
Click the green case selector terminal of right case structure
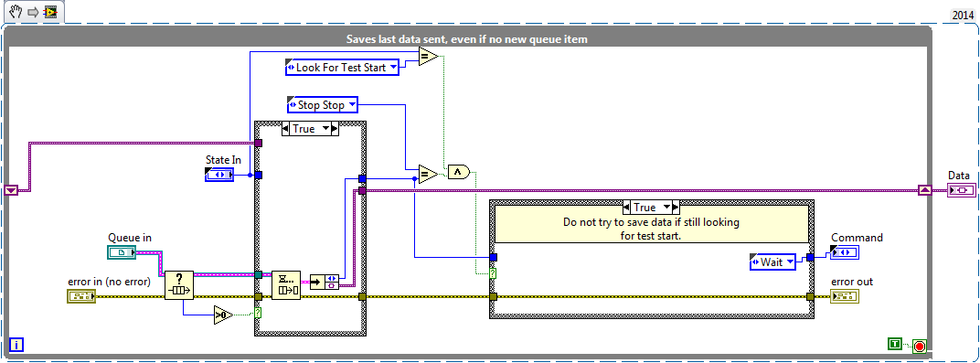(x=493, y=273)
